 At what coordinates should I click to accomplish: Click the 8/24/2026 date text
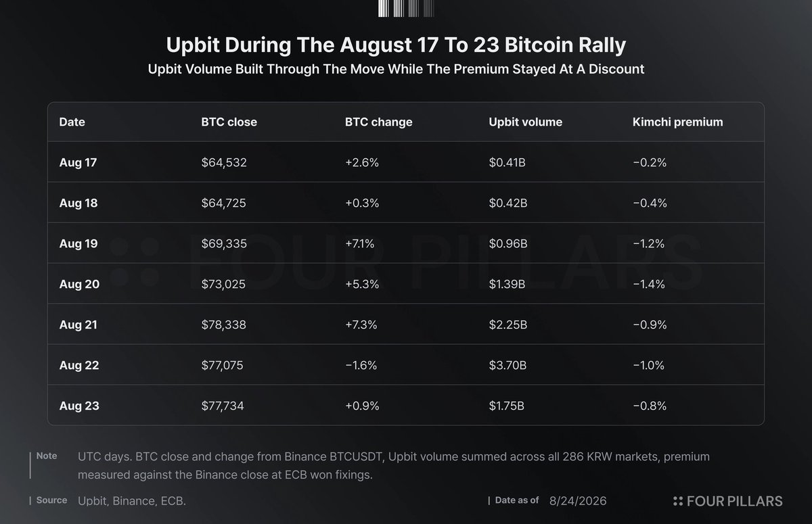click(x=577, y=501)
